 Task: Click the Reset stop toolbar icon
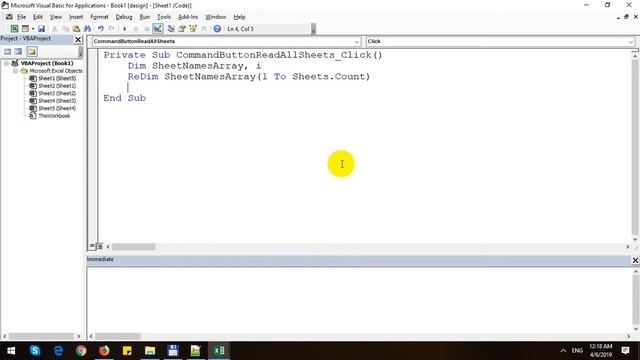click(146, 29)
